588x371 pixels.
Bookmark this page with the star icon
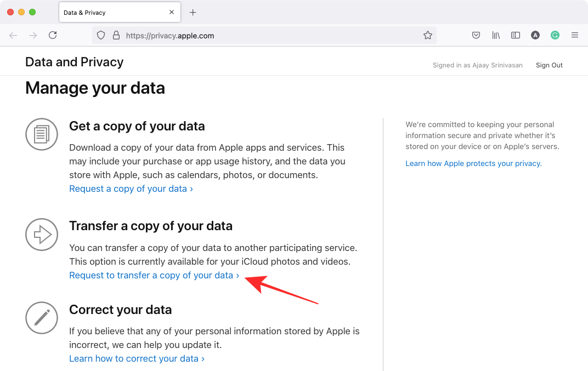[427, 35]
